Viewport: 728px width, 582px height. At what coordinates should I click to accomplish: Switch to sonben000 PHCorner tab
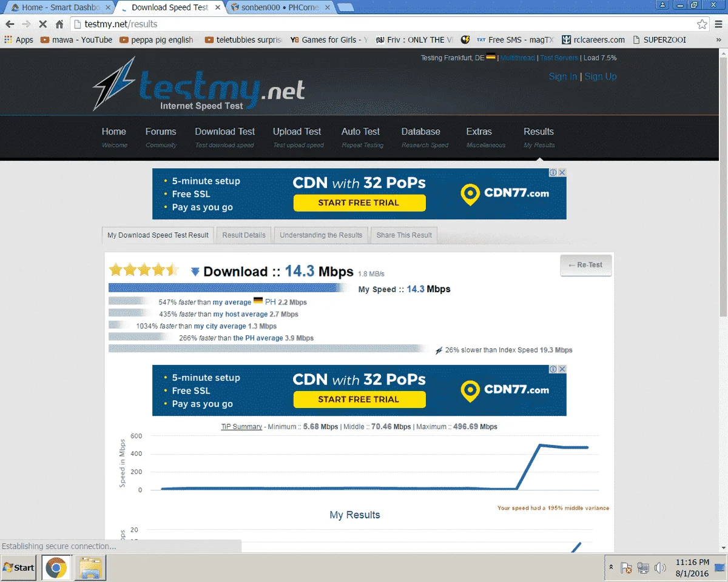(280, 7)
